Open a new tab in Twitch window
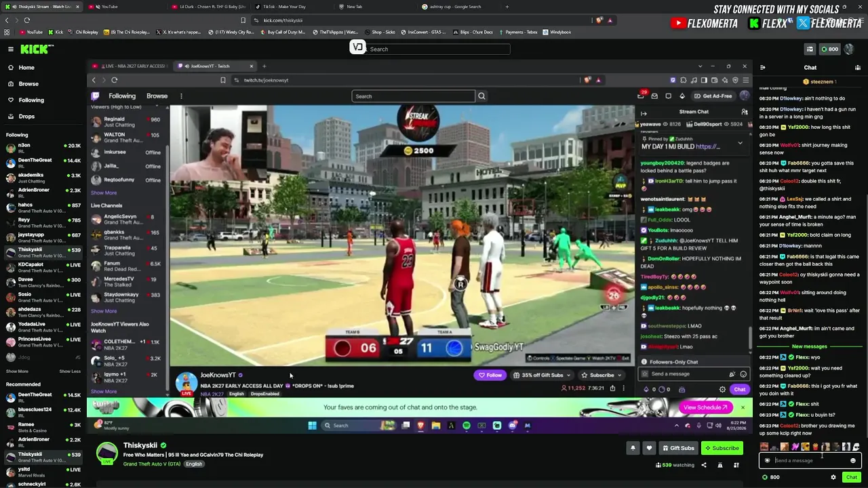868x488 pixels. point(264,66)
